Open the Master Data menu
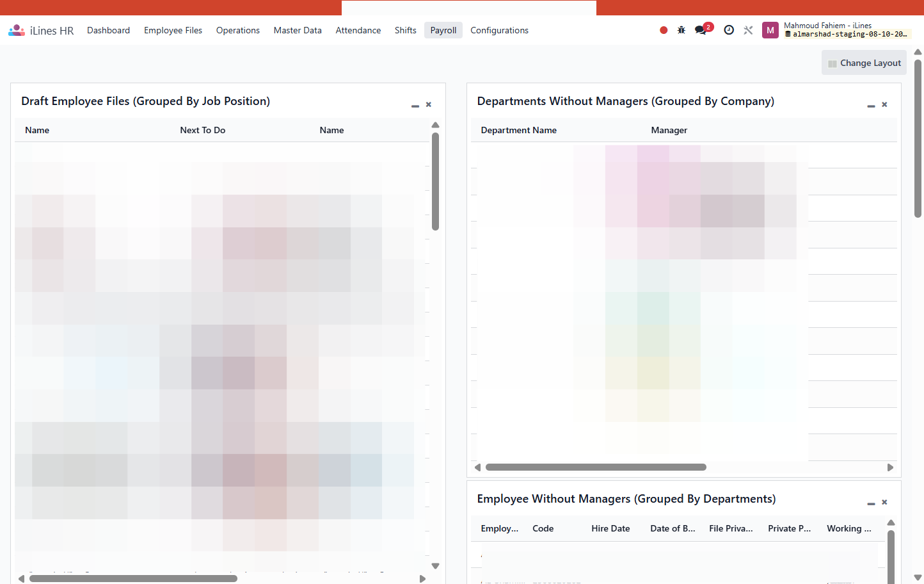Screen dimensions: 924x584 pos(298,30)
